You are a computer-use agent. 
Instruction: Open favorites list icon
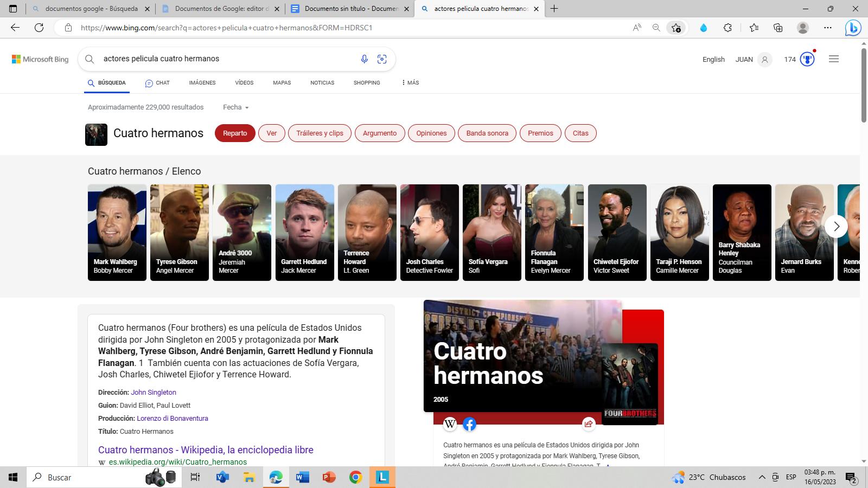point(754,28)
